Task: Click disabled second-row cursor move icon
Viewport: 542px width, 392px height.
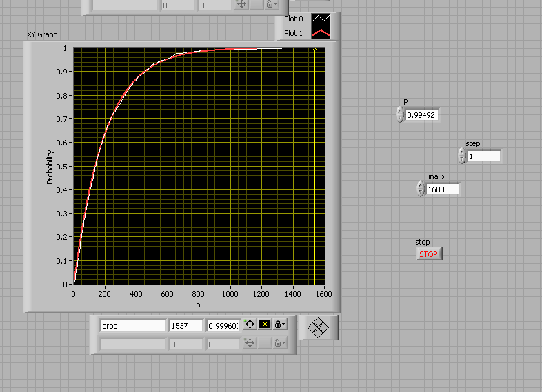Action: tap(250, 343)
